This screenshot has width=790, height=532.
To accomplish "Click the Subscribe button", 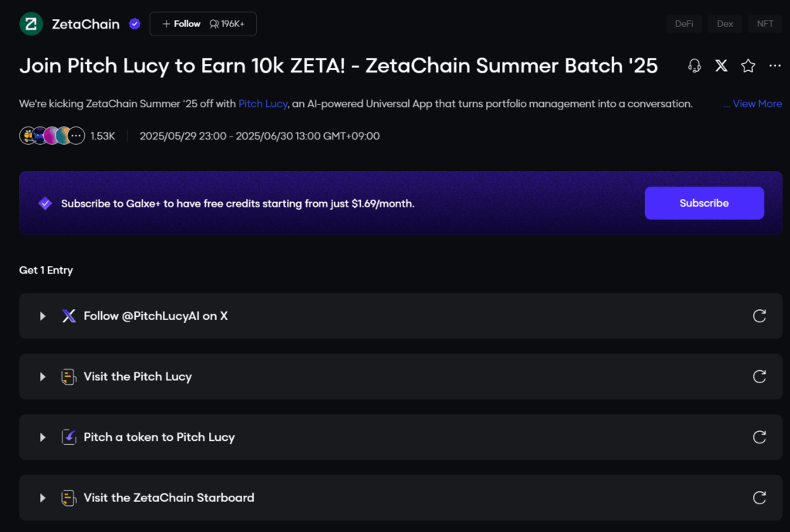I will pos(704,203).
